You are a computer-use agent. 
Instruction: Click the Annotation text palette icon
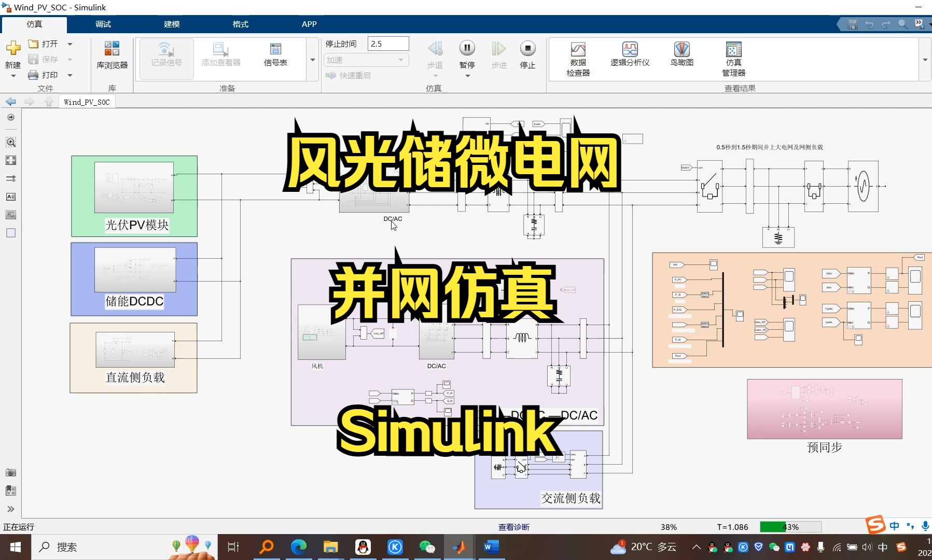10,197
